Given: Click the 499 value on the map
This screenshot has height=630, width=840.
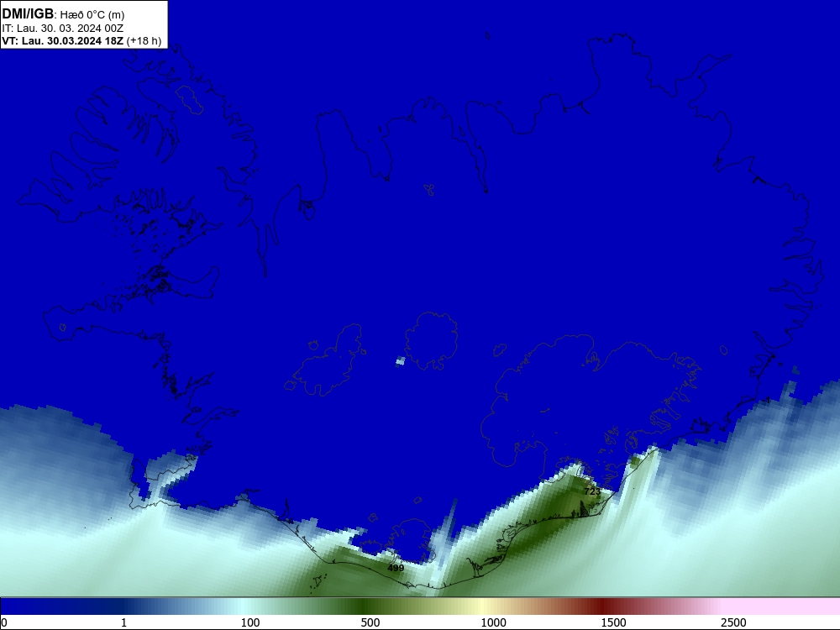Looking at the screenshot, I should 396,568.
